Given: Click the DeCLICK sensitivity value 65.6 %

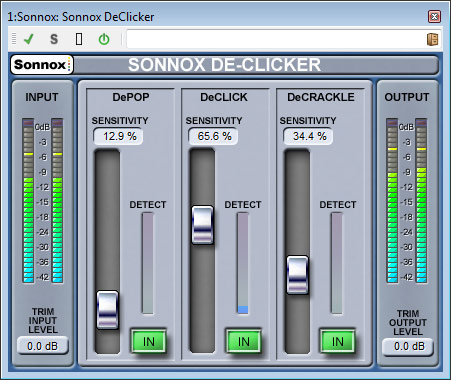Looking at the screenshot, I should [214, 136].
